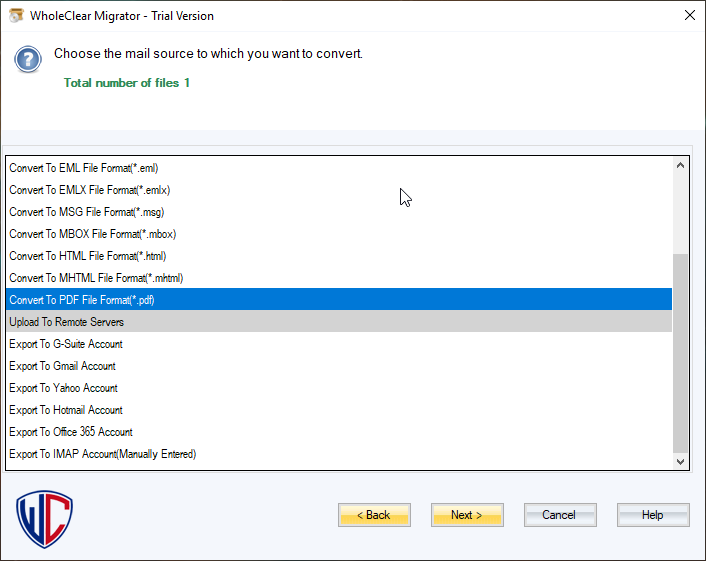Screen dimensions: 706x561
Task: Click the blue question mark help icon
Action: coord(28,59)
